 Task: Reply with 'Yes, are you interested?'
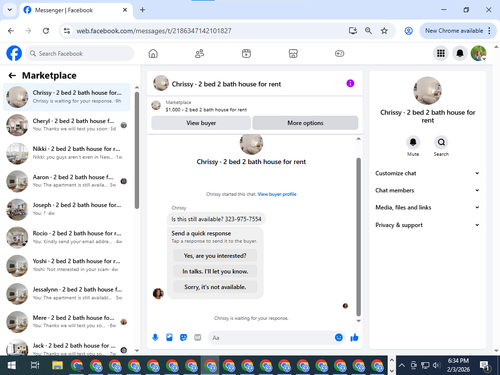click(x=215, y=256)
